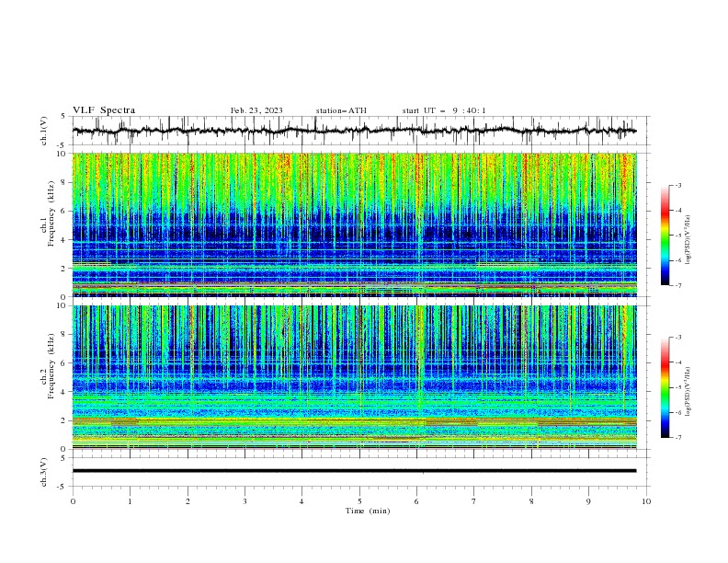The image size is (728, 563).
Task: Click the ch.1 spectrogram panel
Action: 355,224
